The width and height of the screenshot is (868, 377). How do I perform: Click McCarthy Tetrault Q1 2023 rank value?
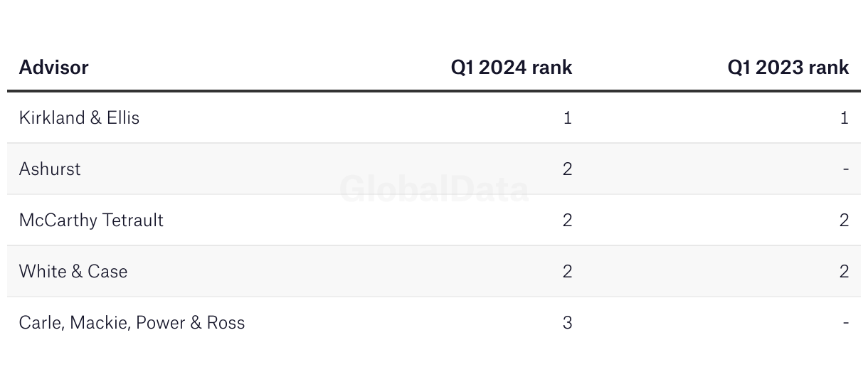[x=844, y=220]
